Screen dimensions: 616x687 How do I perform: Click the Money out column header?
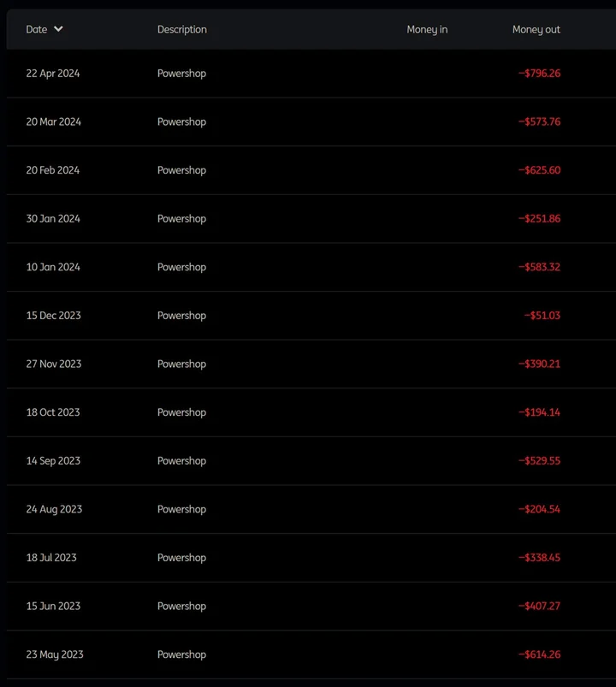click(x=536, y=29)
